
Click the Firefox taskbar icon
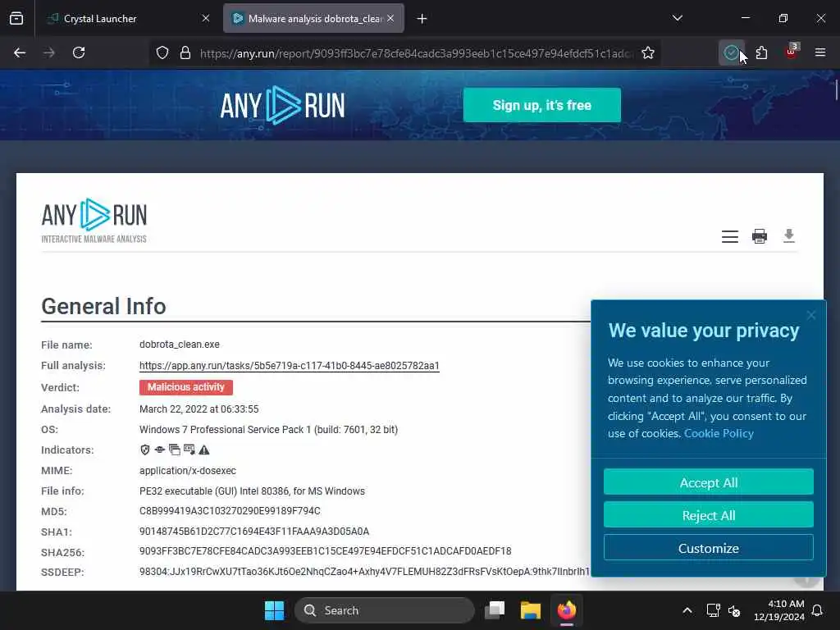click(x=566, y=610)
